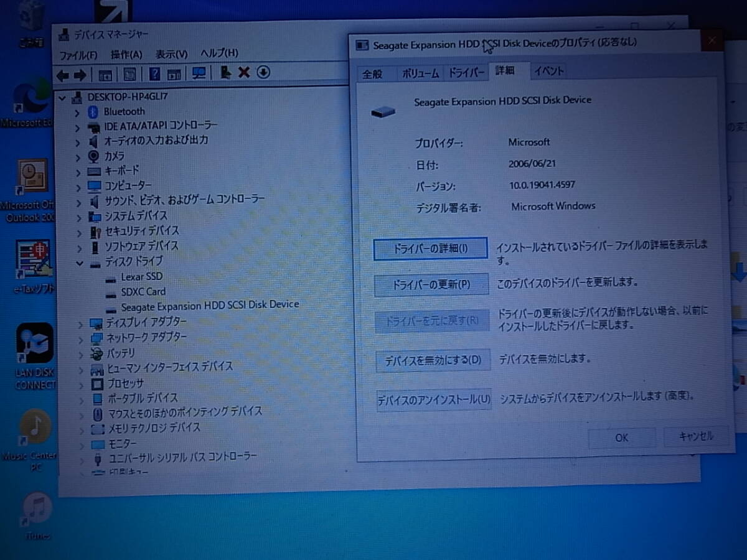Open LAN DISK CONNECT desktop icon
The width and height of the screenshot is (747, 560).
point(34,356)
